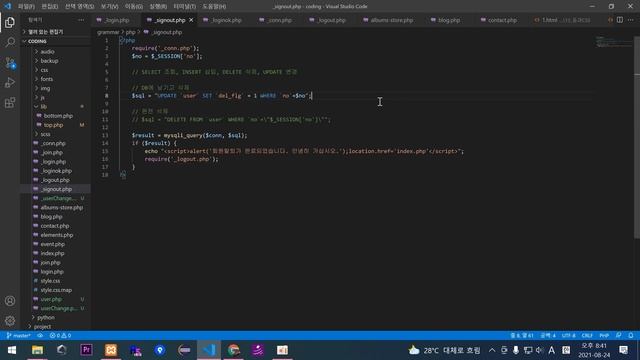
Task: Open PowerPoint from the taskbar
Action: click(282, 350)
